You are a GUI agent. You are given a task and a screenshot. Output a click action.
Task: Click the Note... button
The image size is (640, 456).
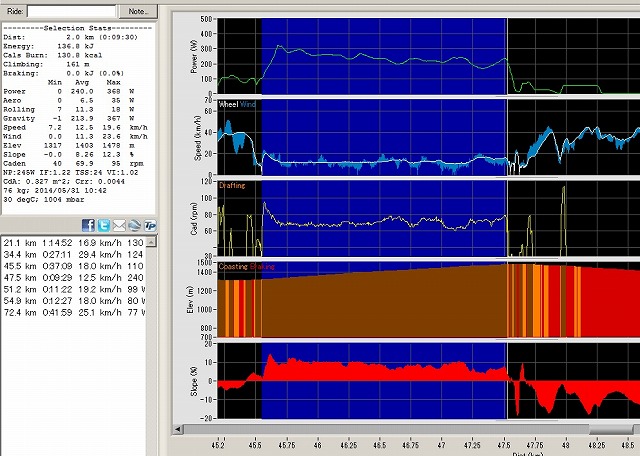click(x=137, y=10)
